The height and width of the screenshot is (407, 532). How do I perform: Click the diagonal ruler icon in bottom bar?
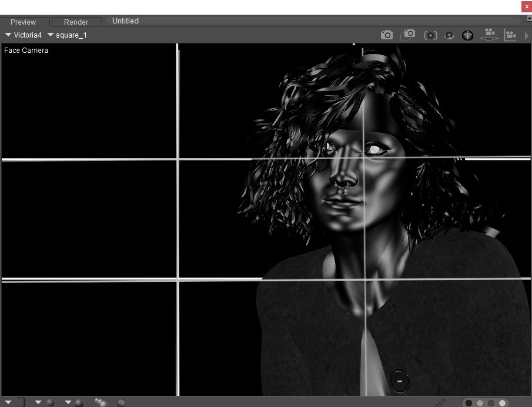[440, 403]
